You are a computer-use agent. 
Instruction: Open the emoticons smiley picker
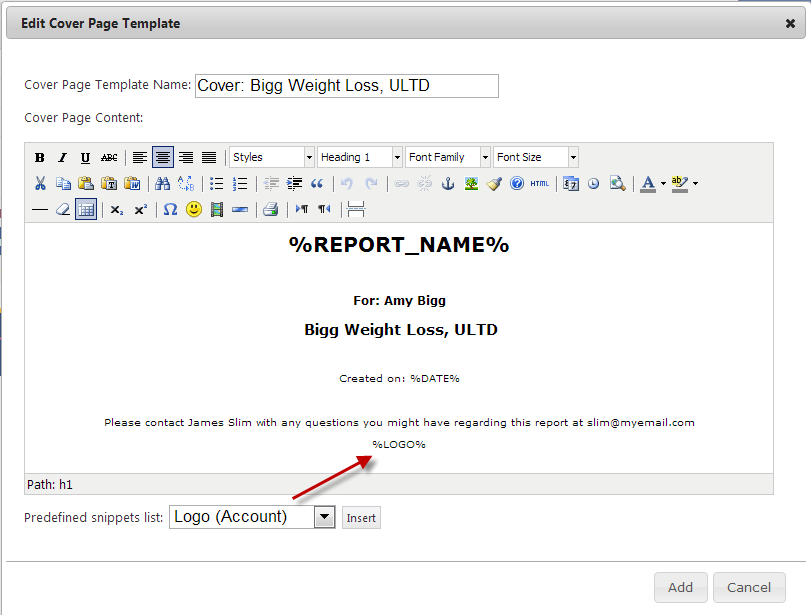click(x=194, y=210)
